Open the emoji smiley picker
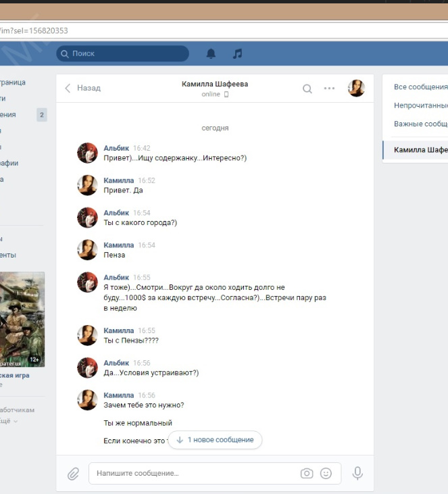The width and height of the screenshot is (448, 494). [326, 474]
